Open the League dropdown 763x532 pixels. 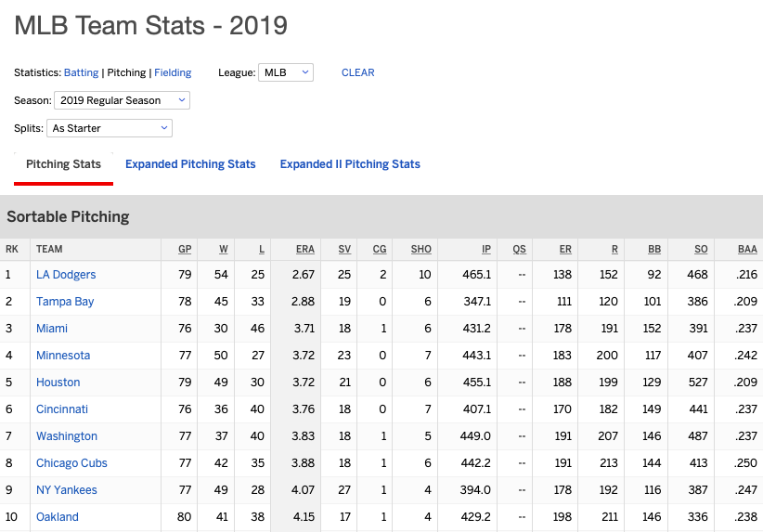click(287, 72)
